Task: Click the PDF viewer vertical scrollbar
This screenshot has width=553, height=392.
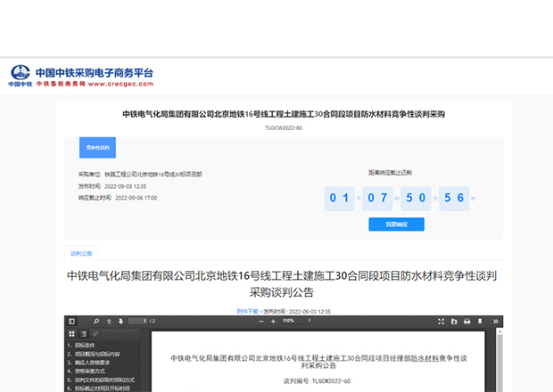Action: coord(499,361)
